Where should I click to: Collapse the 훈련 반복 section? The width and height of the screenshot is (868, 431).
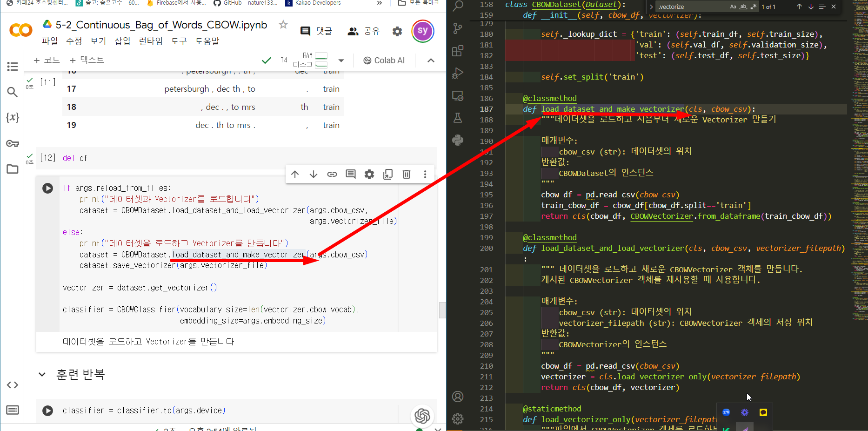(42, 374)
